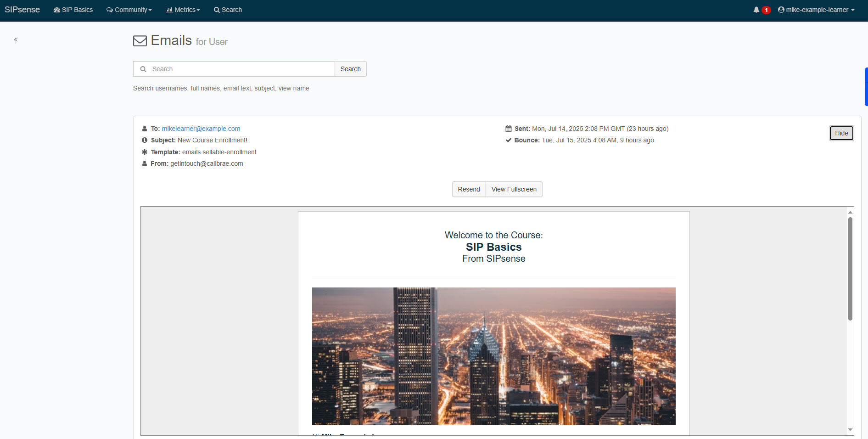Open the mikelearner@example.com recipient link
Viewport: 868px width, 439px height.
pos(201,129)
